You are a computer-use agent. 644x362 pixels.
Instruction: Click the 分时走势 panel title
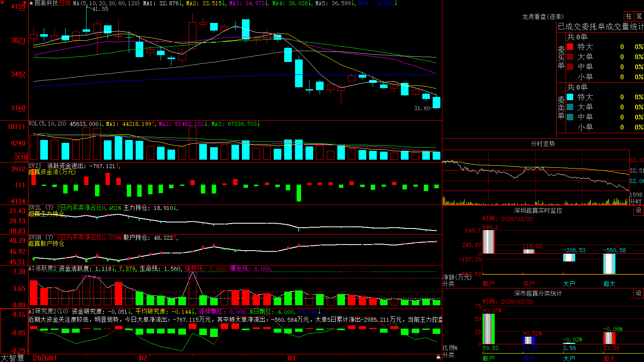tap(543, 144)
